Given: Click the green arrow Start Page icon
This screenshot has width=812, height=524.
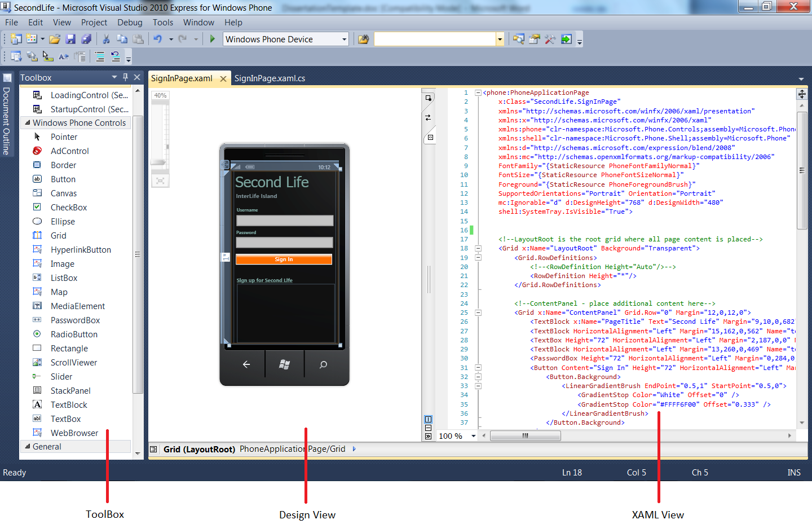Looking at the screenshot, I should click(567, 39).
